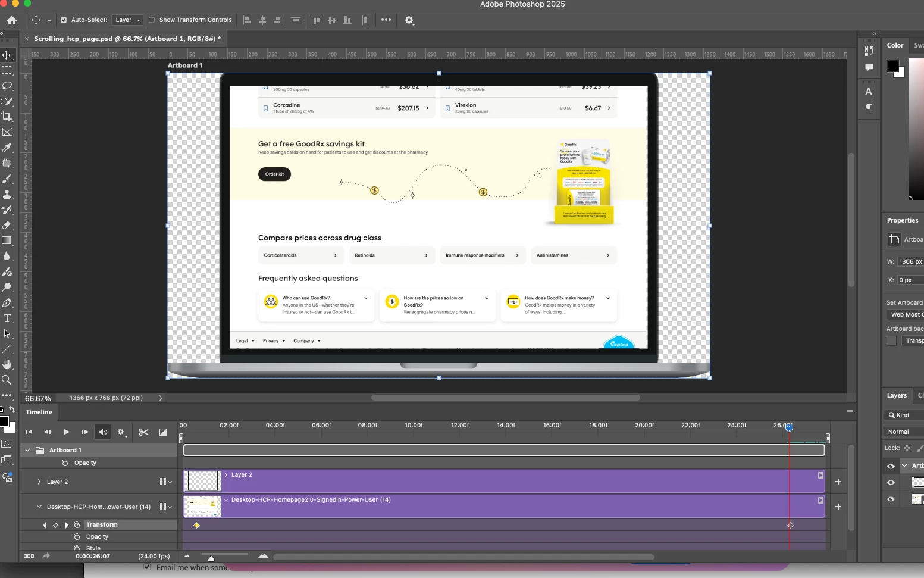
Task: Toggle Quick Mask mode
Action: click(7, 444)
